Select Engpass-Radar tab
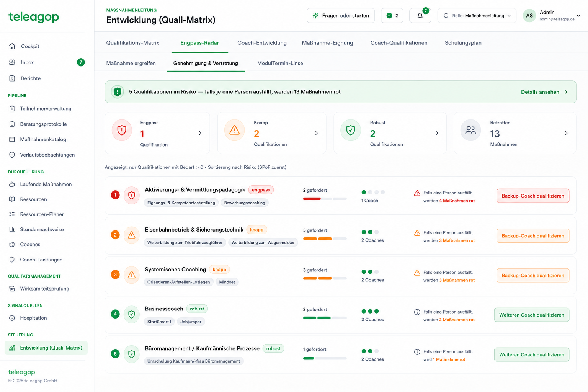 (199, 43)
